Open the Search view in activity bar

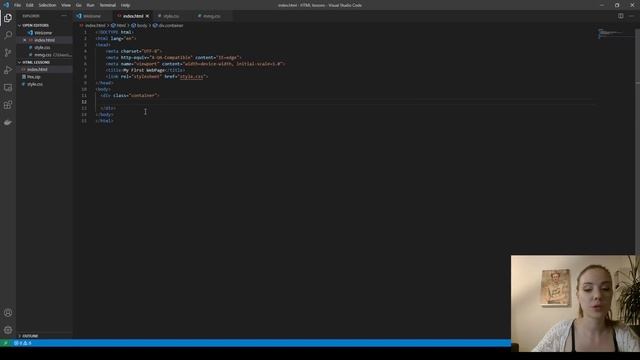8,35
